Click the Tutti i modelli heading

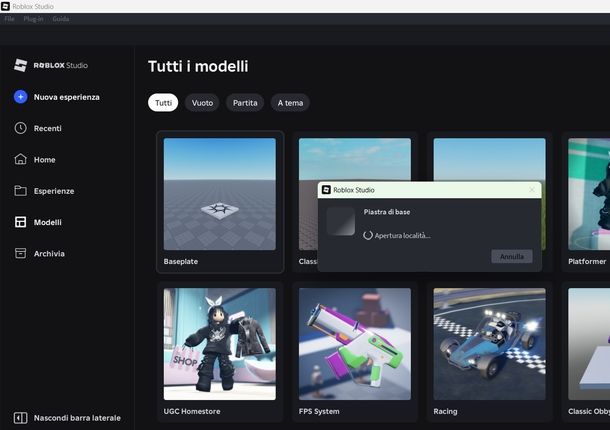coord(198,67)
